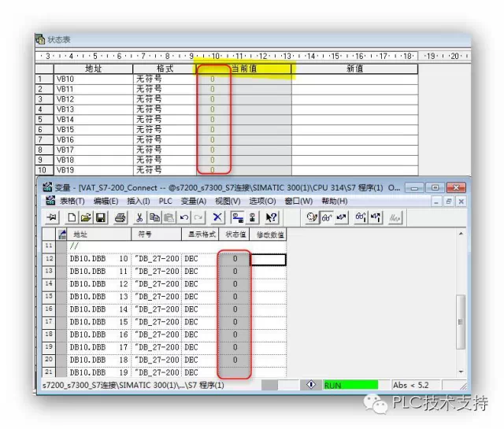
Task: Open the 插入(I) menu
Action: click(x=139, y=202)
